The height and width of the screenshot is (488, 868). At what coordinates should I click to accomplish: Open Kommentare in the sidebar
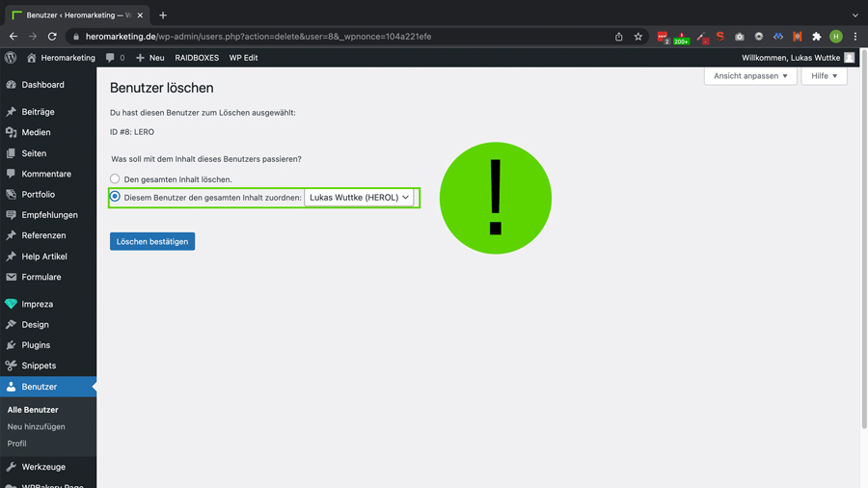click(x=48, y=174)
